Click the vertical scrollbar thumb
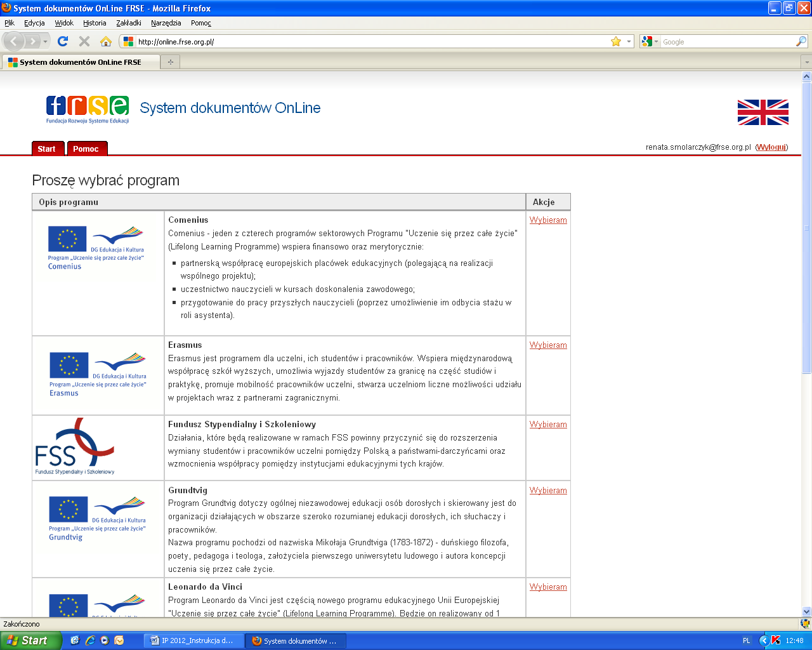Screen dimensions: 812x650 click(806, 227)
